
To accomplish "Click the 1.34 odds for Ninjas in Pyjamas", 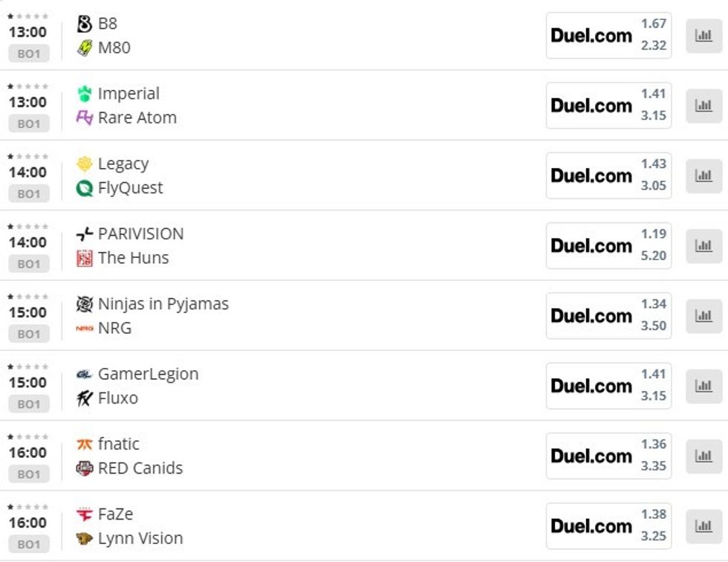I will pyautogui.click(x=654, y=304).
